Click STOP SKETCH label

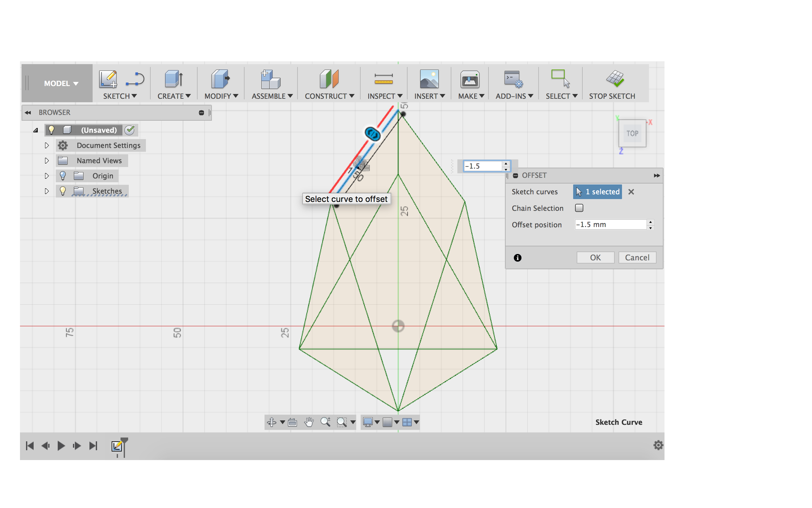coord(612,96)
